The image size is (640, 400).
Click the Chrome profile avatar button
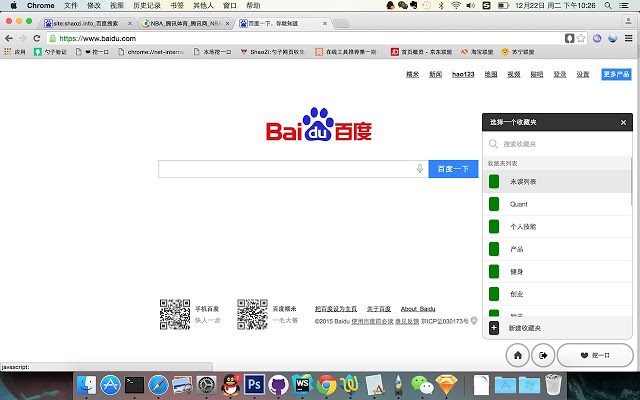pyautogui.click(x=628, y=21)
